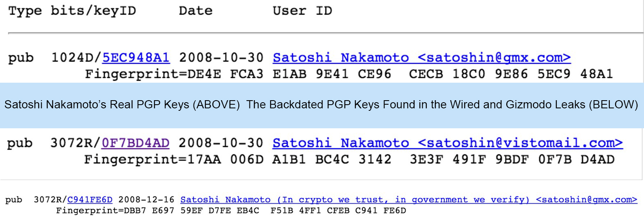Click the satoshin@vistomail.com user ID link
This screenshot has height=224, width=644.
tap(448, 143)
